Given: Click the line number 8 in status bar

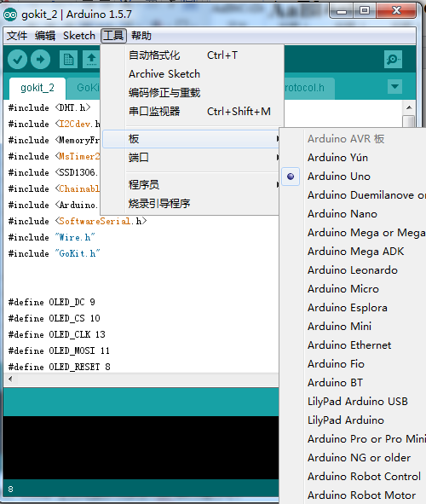Looking at the screenshot, I should coord(10,490).
